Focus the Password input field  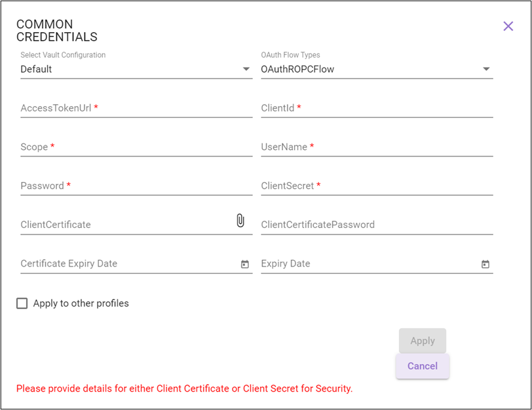coord(136,186)
